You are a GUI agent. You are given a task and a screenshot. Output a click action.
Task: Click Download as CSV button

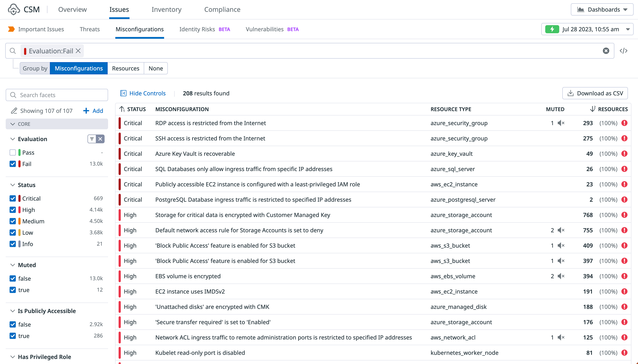(x=595, y=93)
